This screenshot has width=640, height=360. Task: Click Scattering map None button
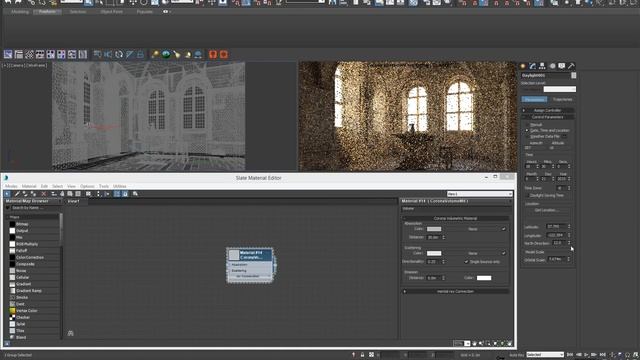473,253
